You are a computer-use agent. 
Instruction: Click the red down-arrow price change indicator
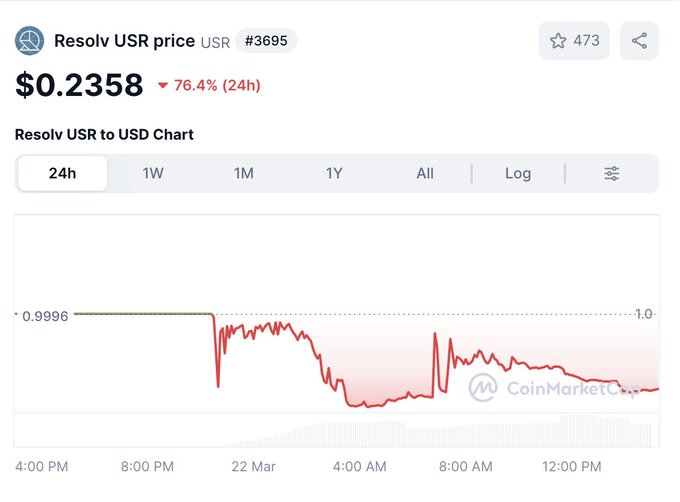[x=163, y=86]
